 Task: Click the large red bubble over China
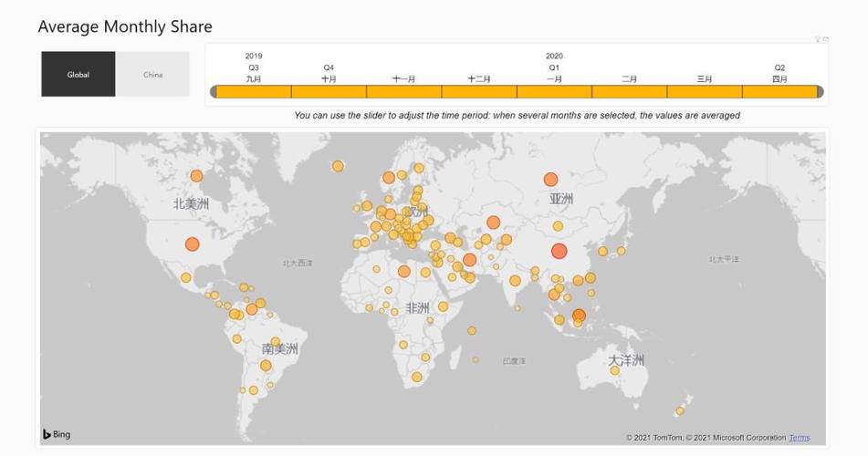559,251
